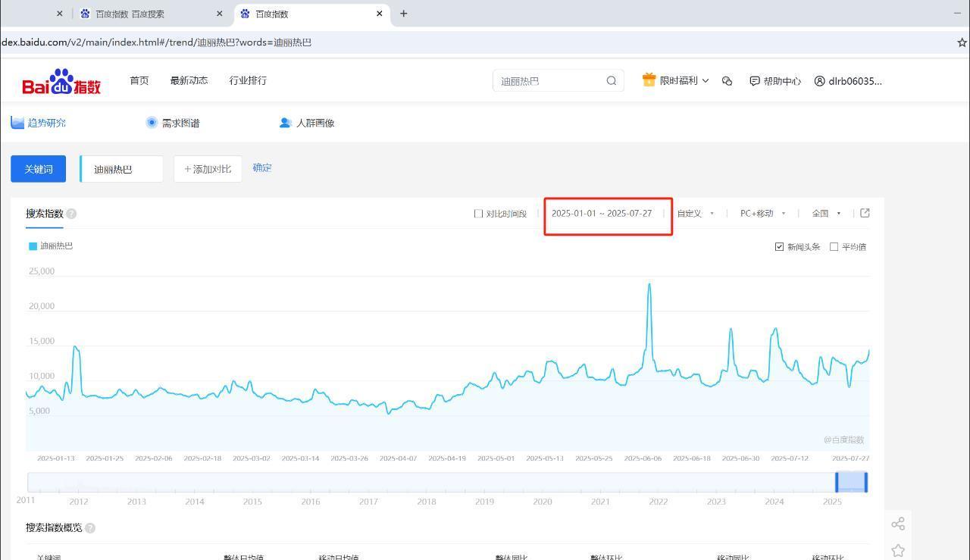Image resolution: width=970 pixels, height=560 pixels.
Task: Bookmark this page with star icon
Action: click(962, 42)
